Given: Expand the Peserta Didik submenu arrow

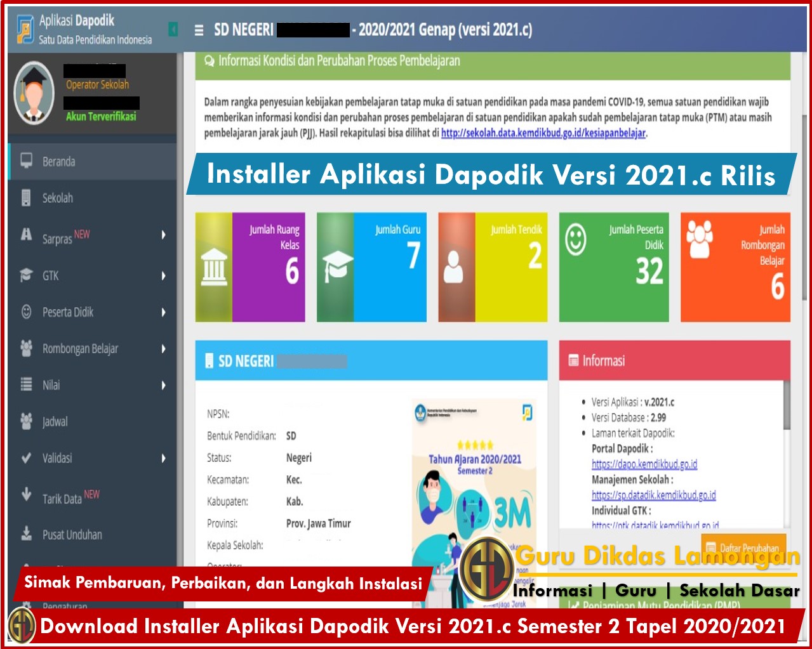Looking at the screenshot, I should (x=163, y=312).
